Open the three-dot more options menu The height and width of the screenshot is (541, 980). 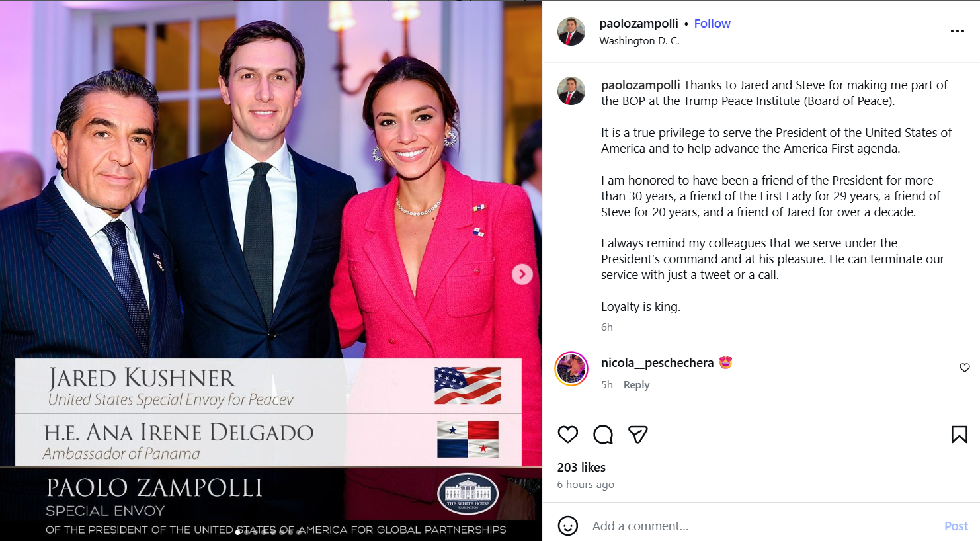pos(958,31)
